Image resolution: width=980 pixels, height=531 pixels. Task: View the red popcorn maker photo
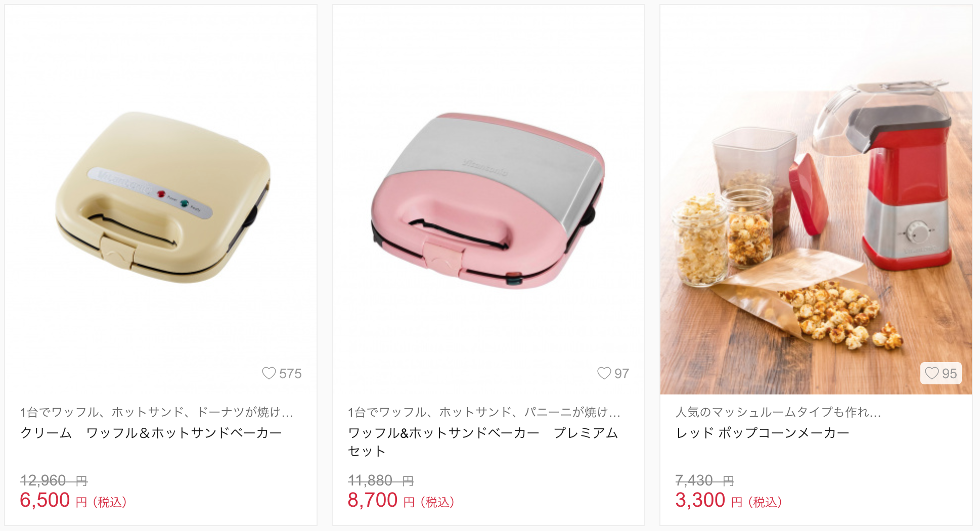pos(816,200)
